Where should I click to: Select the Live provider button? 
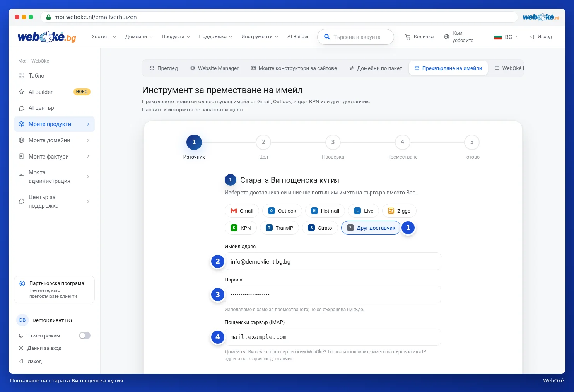coord(364,211)
